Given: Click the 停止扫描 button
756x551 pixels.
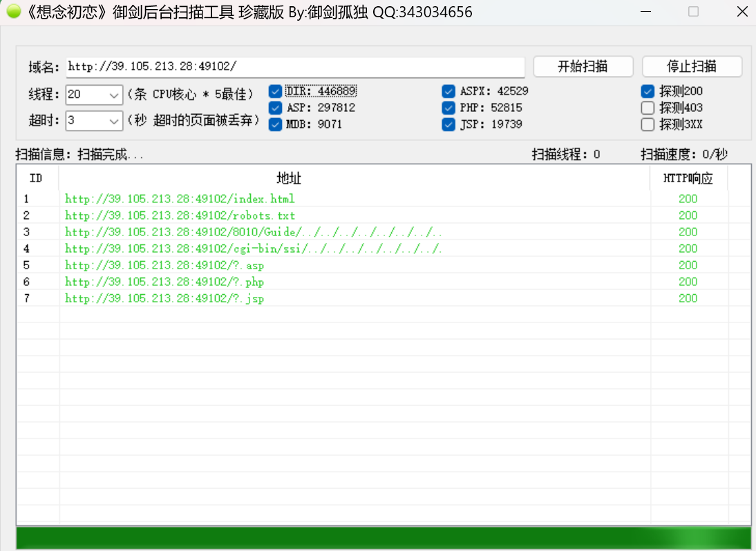Looking at the screenshot, I should pyautogui.click(x=692, y=66).
